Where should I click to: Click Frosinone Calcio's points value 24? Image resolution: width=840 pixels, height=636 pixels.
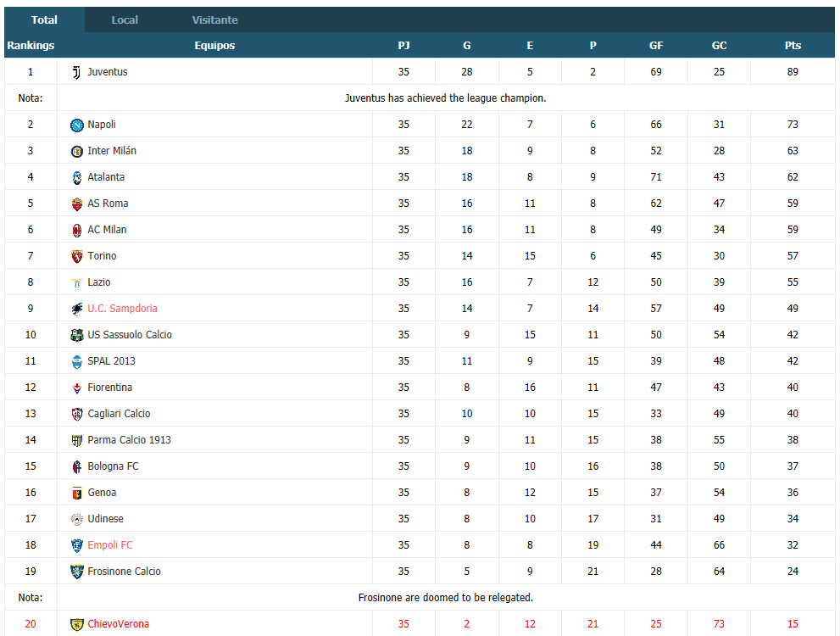(793, 572)
